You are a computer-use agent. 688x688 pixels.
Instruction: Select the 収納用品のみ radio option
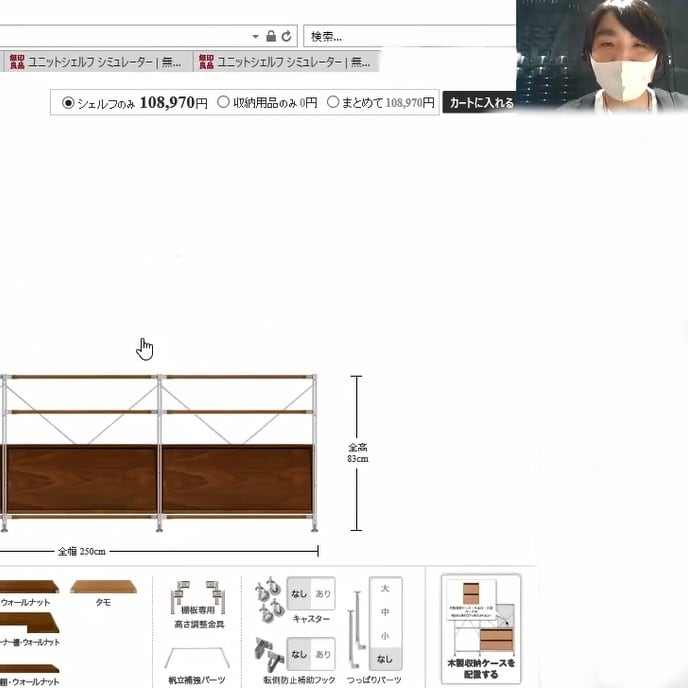pos(223,103)
